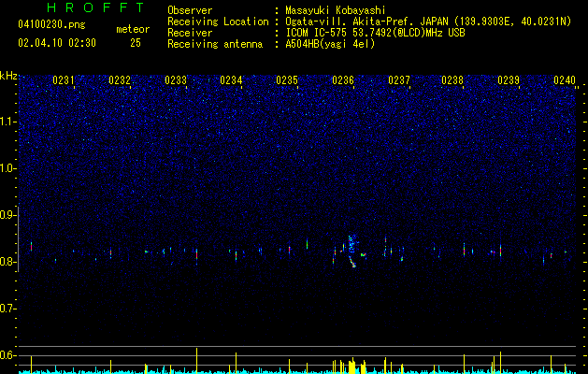
Task: Click the 0237 time marker
Action: point(399,80)
